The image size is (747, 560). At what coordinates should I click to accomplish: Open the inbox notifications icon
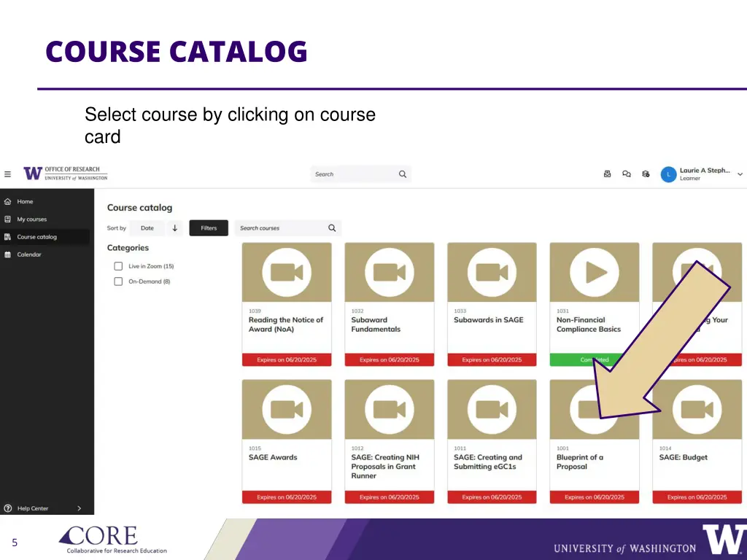click(608, 174)
